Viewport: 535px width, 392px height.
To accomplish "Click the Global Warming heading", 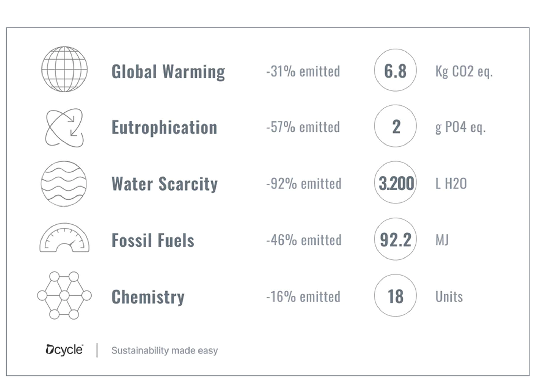I will (168, 72).
